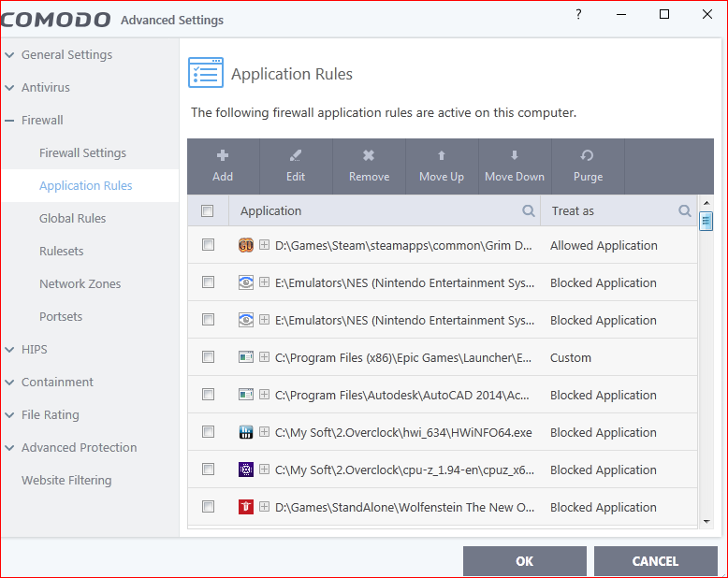Viewport: 728px width, 578px height.
Task: Click the Add rule plus icon
Action: [223, 156]
